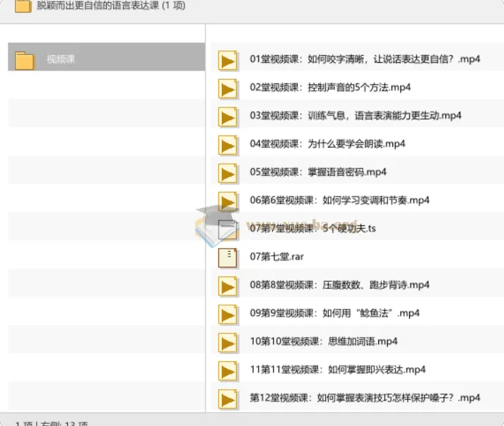
Task: Select file 05堂视频课：掌握语音密码.mp4
Action: point(318,172)
